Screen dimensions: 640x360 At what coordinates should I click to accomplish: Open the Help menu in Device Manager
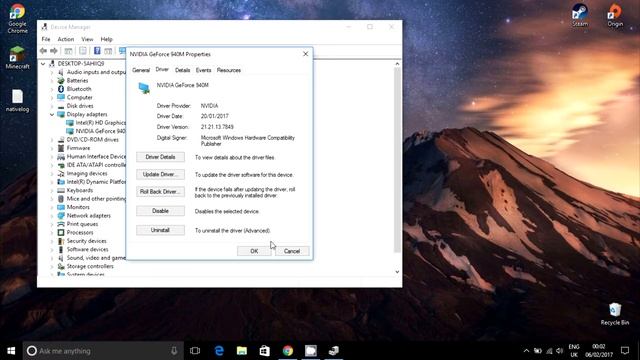(107, 39)
